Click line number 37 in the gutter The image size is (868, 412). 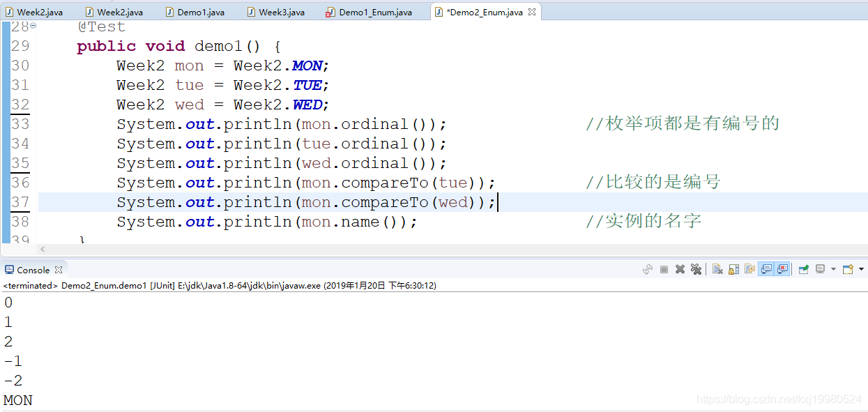[21, 202]
